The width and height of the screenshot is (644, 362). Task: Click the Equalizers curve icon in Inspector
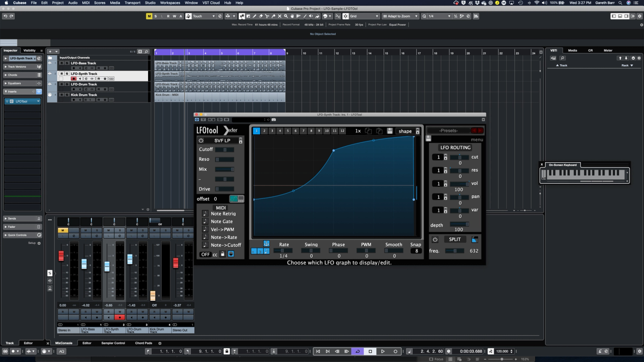(39, 83)
